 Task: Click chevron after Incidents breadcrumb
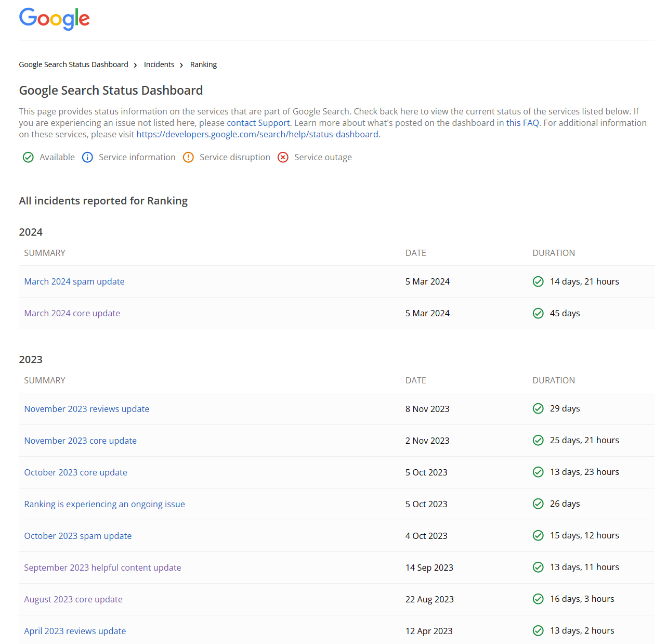[x=181, y=65]
